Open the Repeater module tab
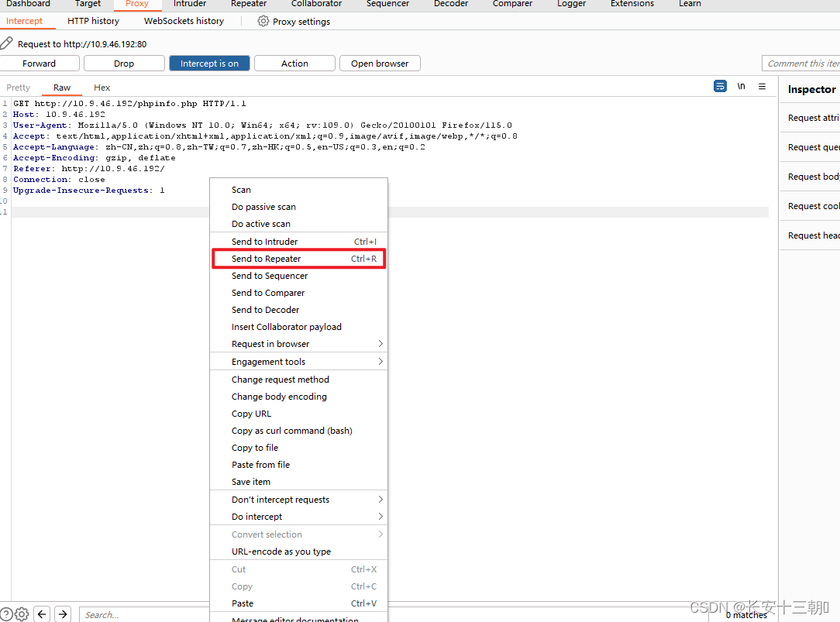This screenshot has height=622, width=840. coord(248,4)
